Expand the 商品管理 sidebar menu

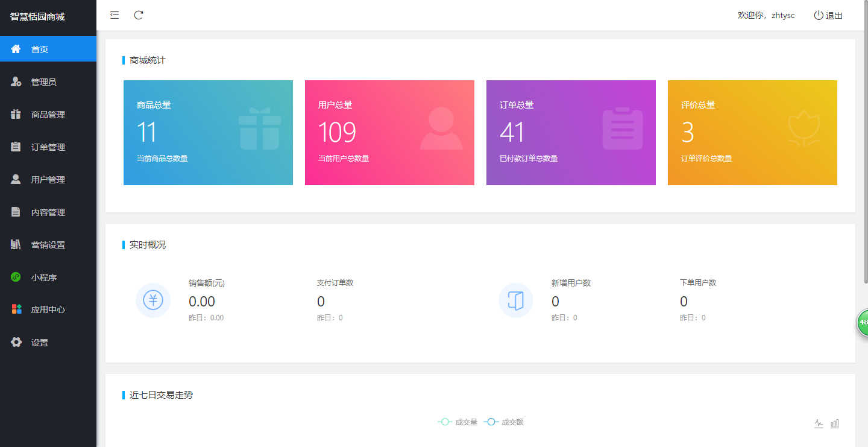click(x=48, y=115)
